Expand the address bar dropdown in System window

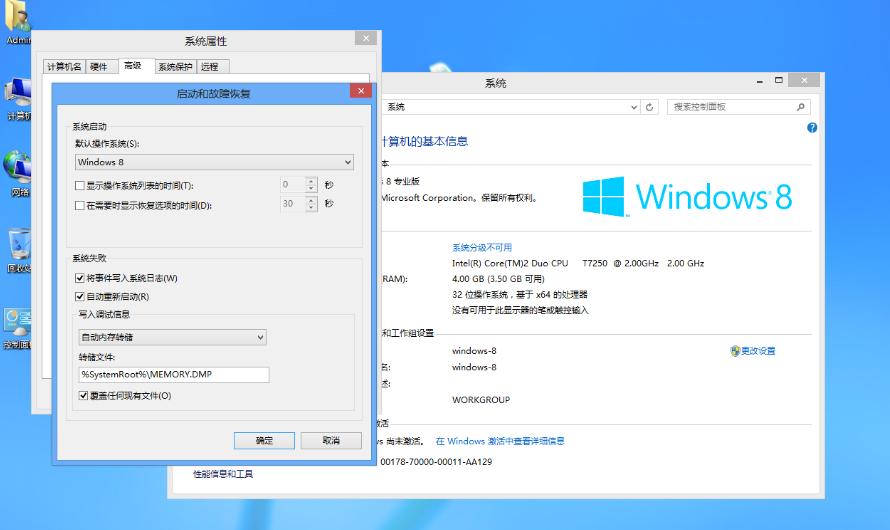[x=633, y=107]
